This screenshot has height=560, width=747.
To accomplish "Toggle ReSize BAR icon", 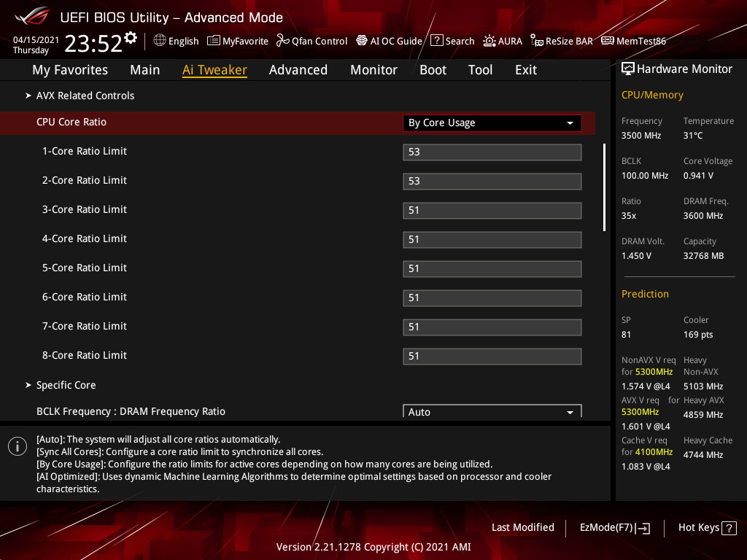I will 537,41.
